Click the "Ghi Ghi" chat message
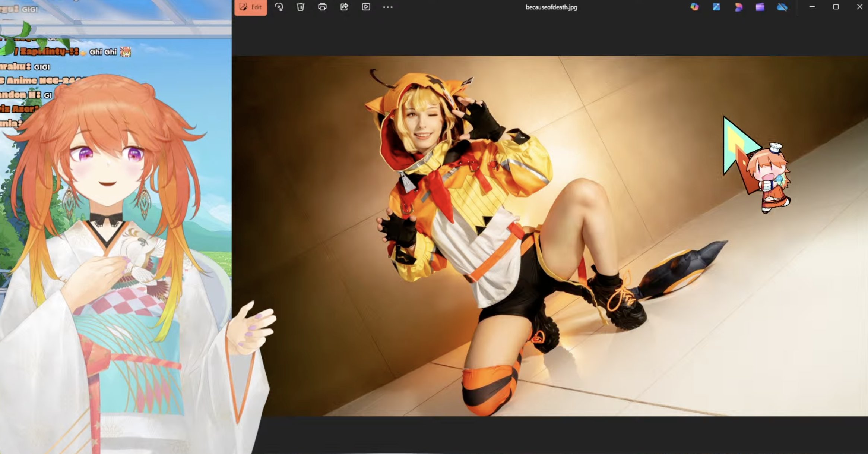Viewport: 868px width, 454px height. click(103, 52)
